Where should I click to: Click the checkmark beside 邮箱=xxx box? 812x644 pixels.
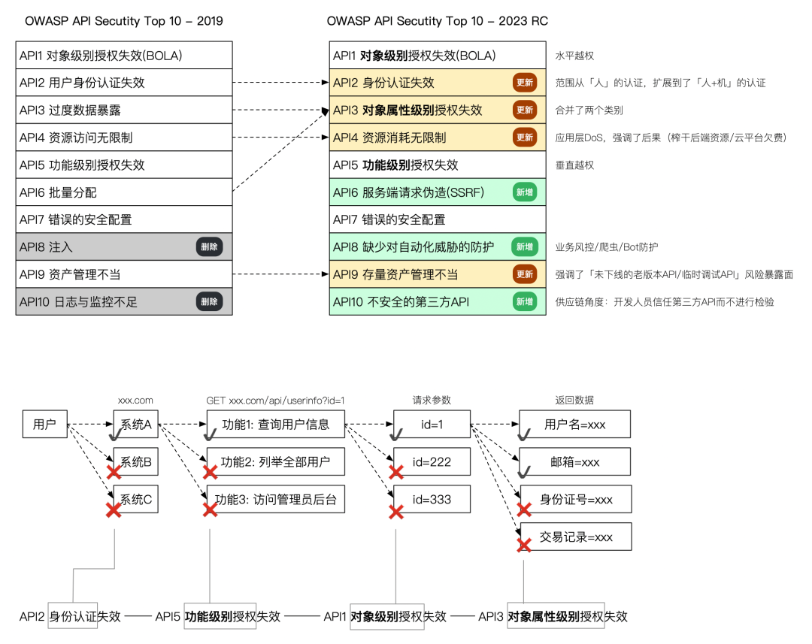pos(523,473)
